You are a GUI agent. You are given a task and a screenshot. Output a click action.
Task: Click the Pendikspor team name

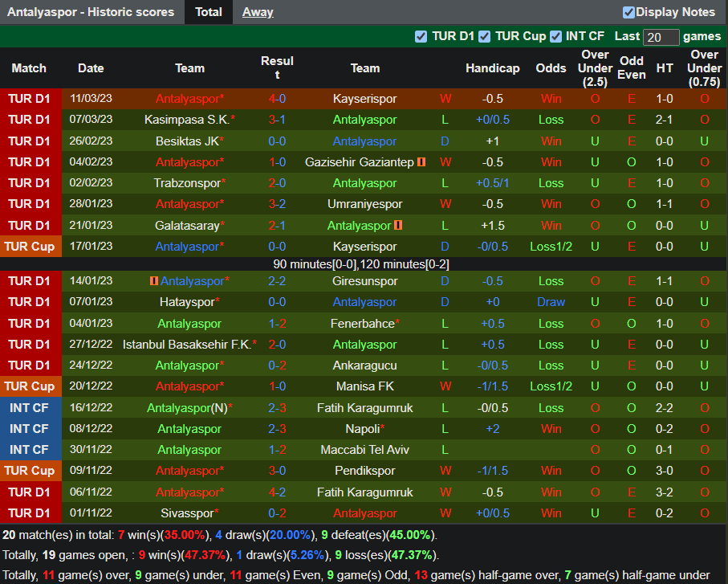click(365, 471)
